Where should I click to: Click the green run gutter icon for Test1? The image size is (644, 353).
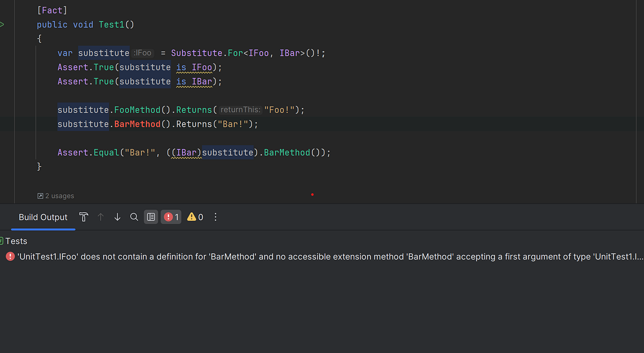2,25
